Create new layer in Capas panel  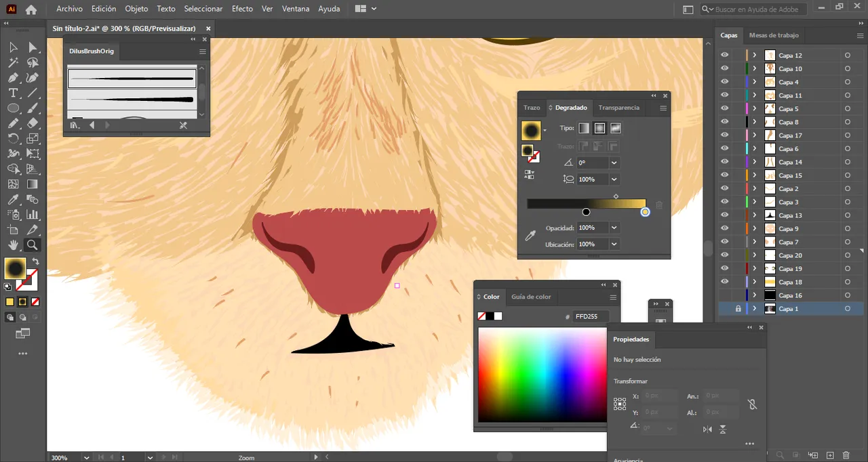point(829,455)
